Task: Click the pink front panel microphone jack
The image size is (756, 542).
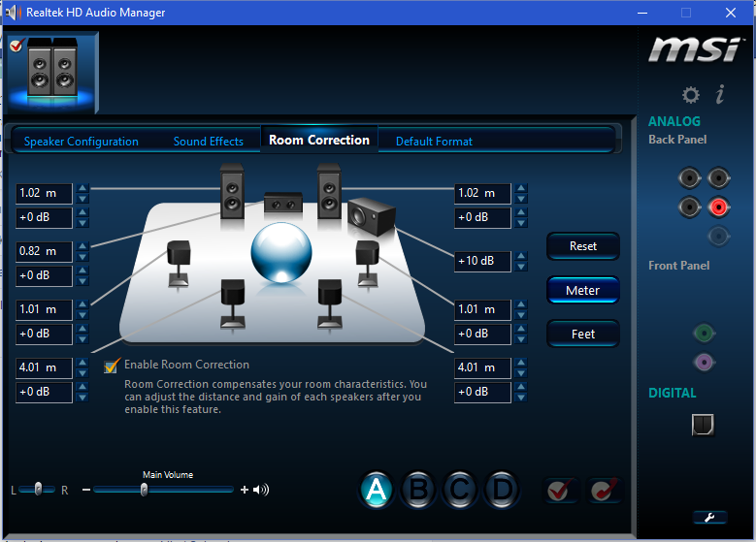Action: point(704,362)
